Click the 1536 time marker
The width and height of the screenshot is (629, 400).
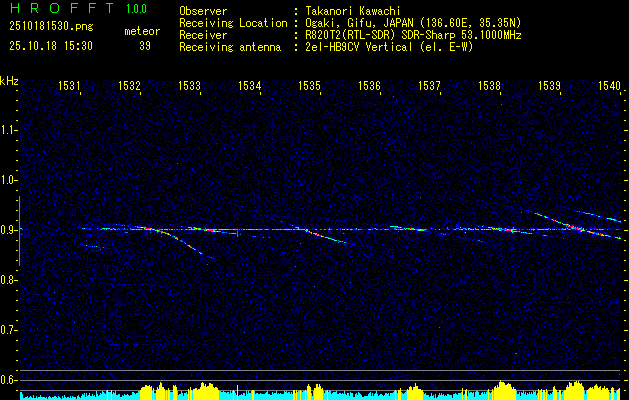369,85
